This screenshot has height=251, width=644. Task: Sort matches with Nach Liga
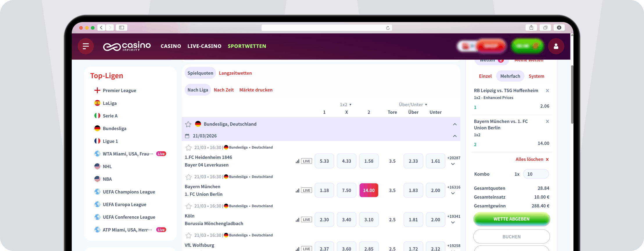(198, 90)
